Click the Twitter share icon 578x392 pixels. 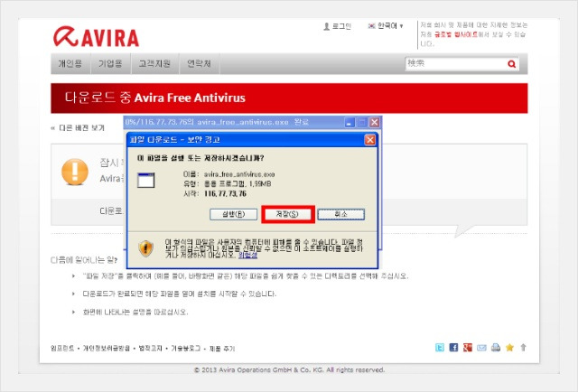(440, 348)
